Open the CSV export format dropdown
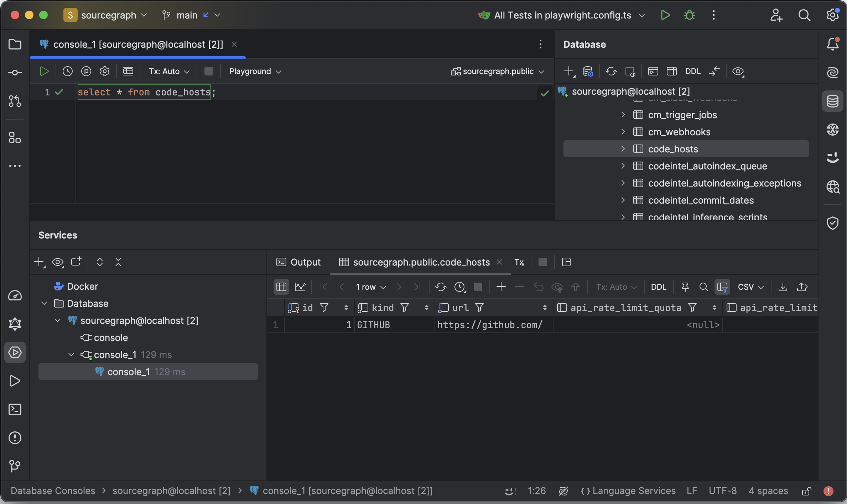This screenshot has height=504, width=847. [x=750, y=287]
